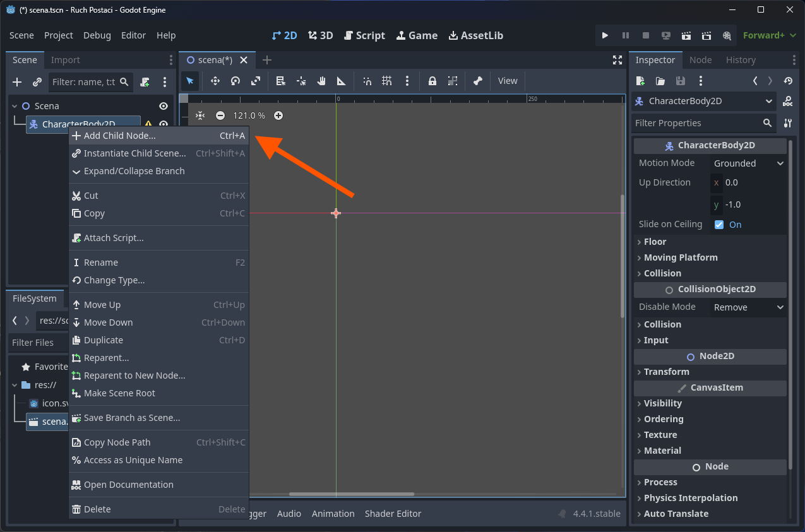805x532 pixels.
Task: Toggle visibility of Scena root node
Action: click(x=164, y=106)
